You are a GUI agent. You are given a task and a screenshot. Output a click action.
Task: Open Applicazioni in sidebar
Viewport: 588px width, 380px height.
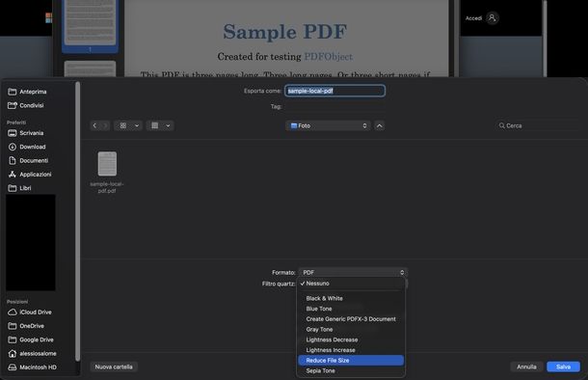(x=30, y=175)
